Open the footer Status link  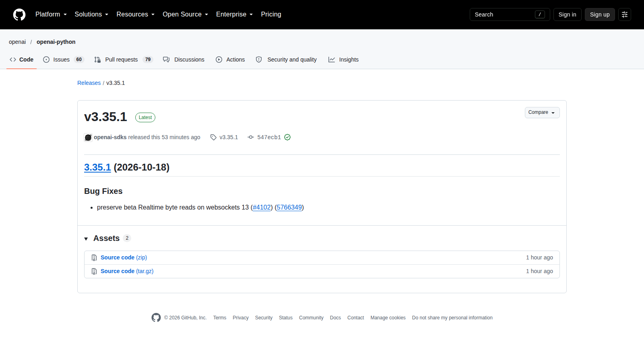click(286, 318)
